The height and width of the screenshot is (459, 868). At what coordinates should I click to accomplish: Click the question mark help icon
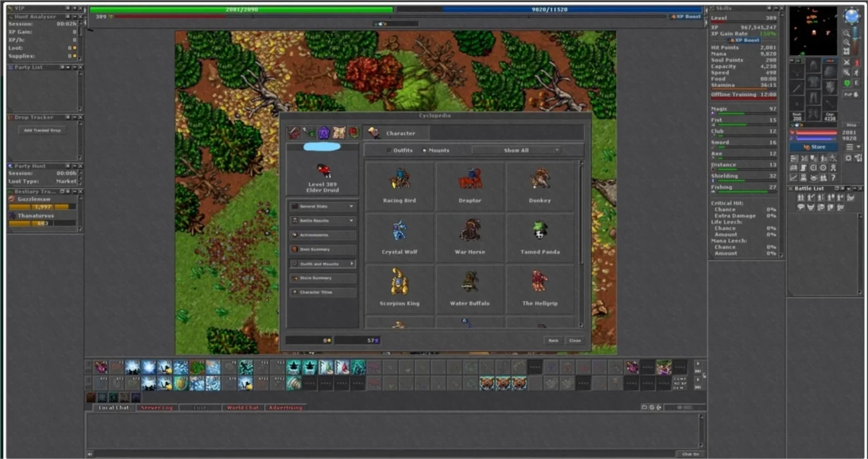click(x=833, y=177)
